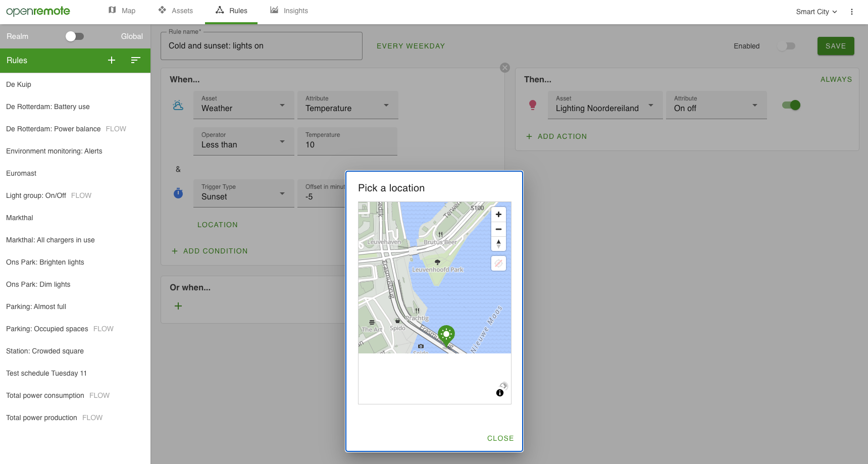Viewport: 868px width, 464px height.
Task: Open the Insights tab
Action: (x=289, y=11)
